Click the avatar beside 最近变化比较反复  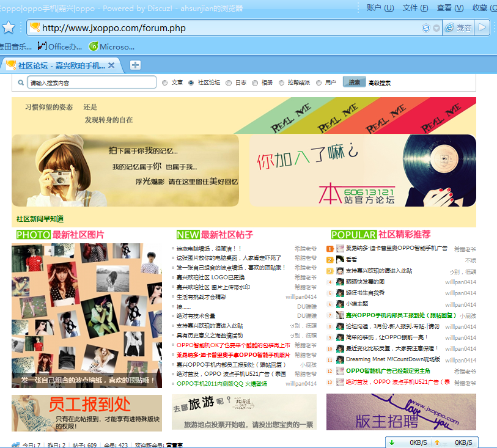[340, 348]
